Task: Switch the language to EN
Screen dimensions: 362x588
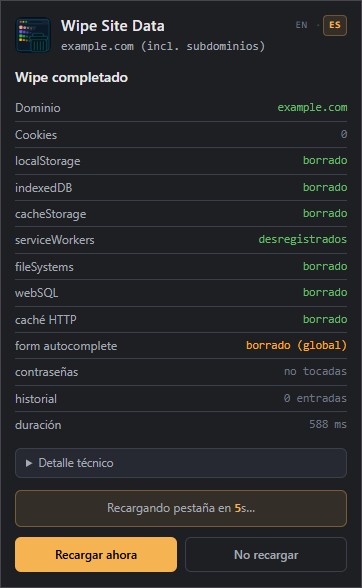Action: 301,25
